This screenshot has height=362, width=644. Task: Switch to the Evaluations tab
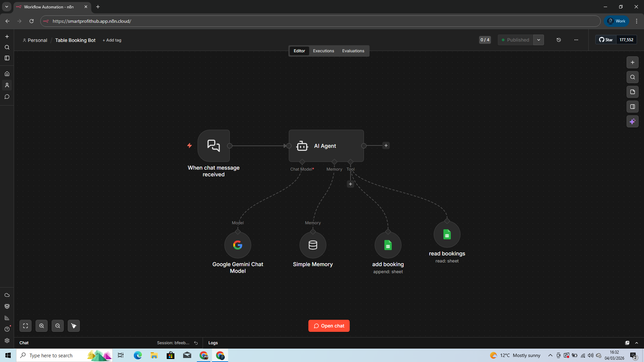353,51
